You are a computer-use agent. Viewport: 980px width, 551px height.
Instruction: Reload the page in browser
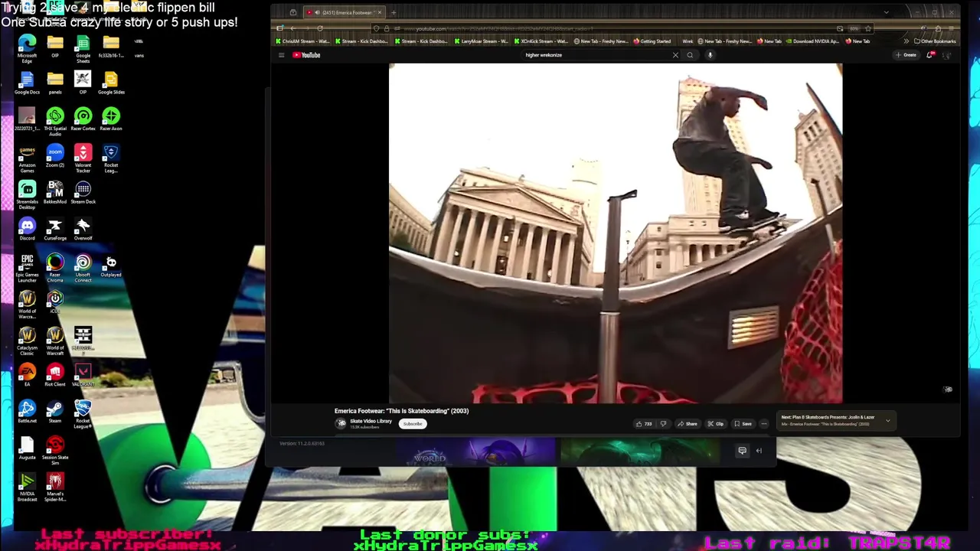(320, 28)
